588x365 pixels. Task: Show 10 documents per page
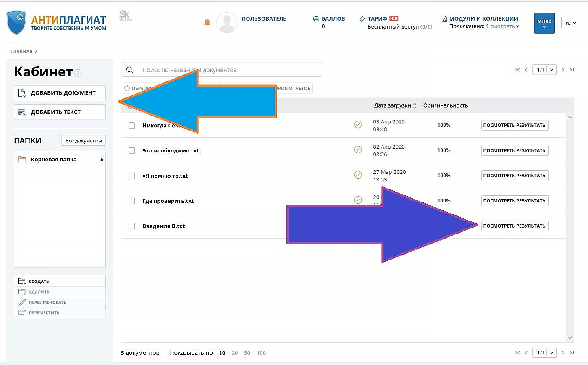point(222,353)
